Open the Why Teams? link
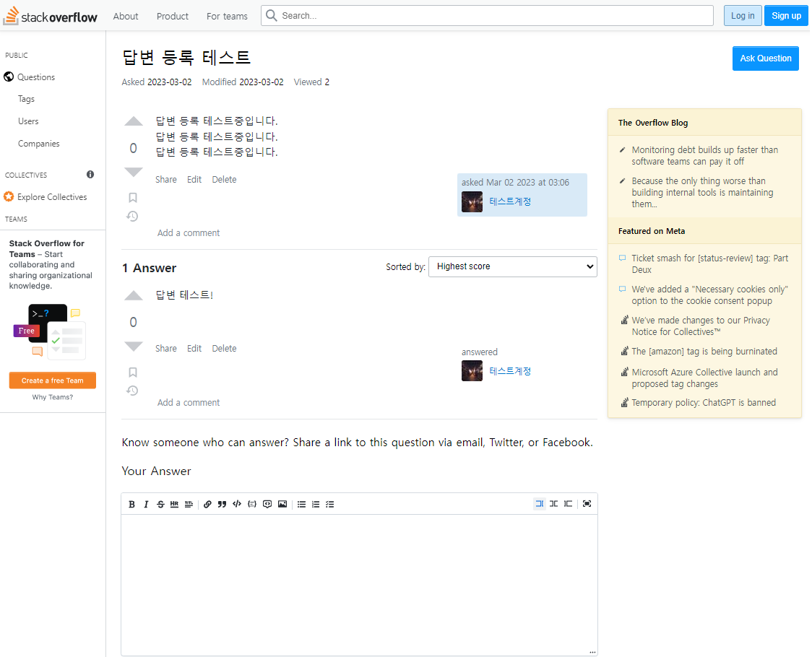The height and width of the screenshot is (657, 812). point(53,397)
